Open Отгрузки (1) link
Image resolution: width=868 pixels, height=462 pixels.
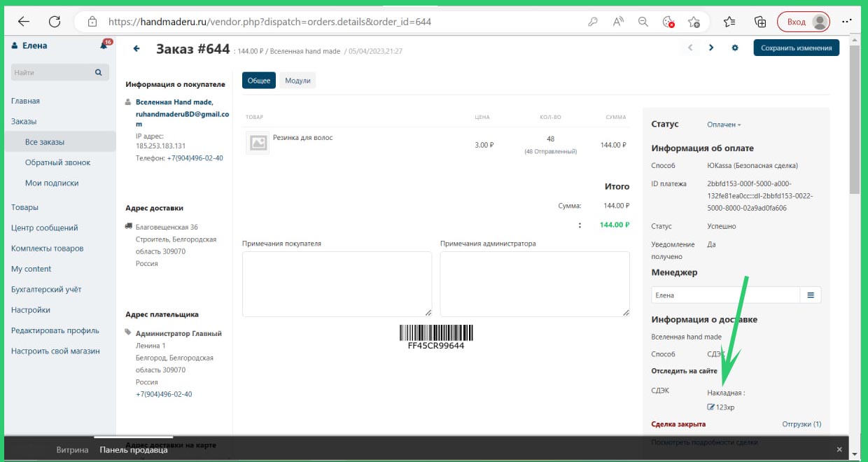[x=801, y=424]
